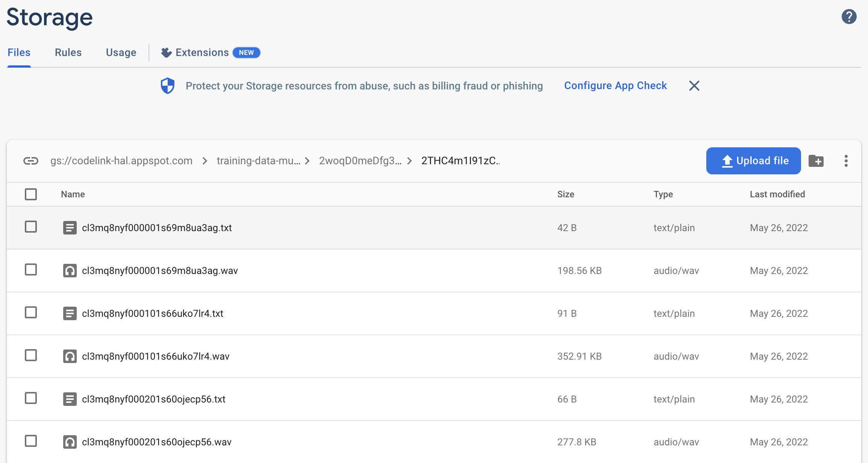This screenshot has height=463, width=868.
Task: Select the Files tab
Action: point(19,52)
